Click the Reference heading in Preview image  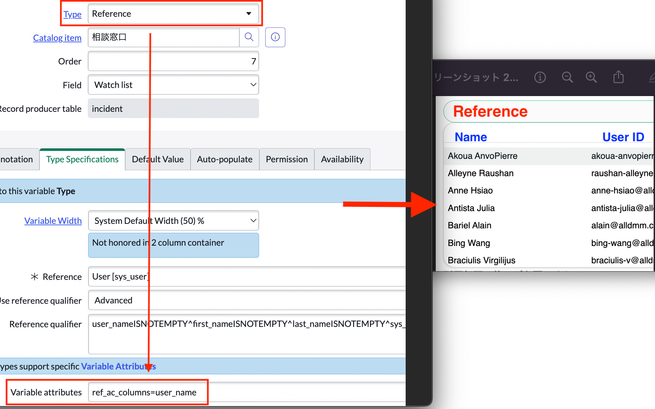click(490, 112)
